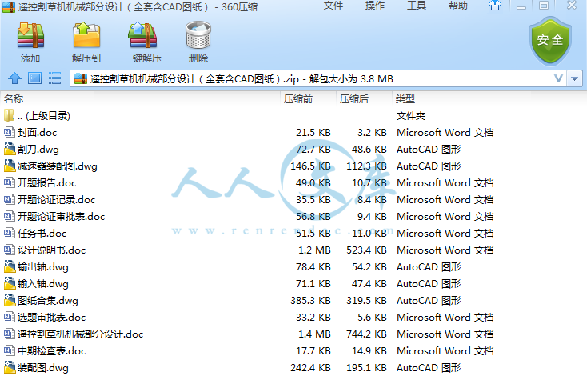The height and width of the screenshot is (392, 587).
Task: Select the file name 设计说明书.doc
Action: coord(52,250)
